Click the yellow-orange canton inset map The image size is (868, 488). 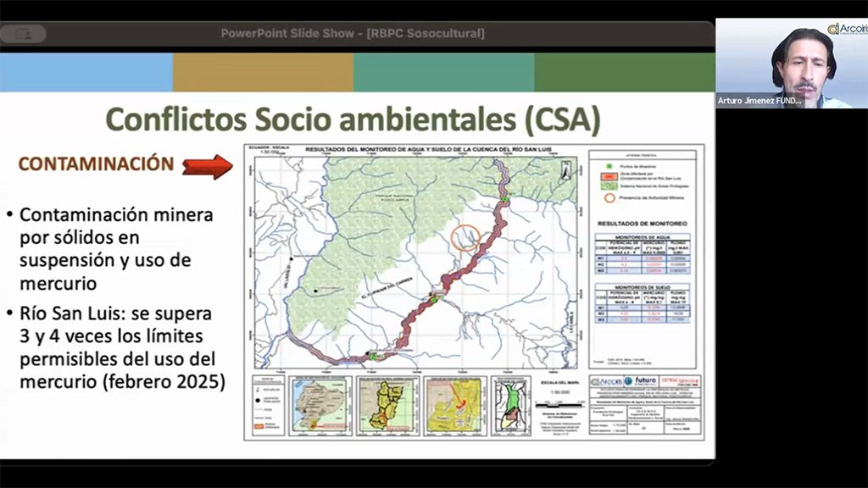455,406
